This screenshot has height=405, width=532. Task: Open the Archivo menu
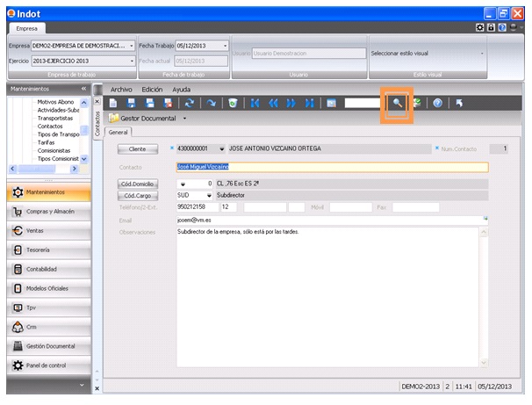(x=121, y=90)
